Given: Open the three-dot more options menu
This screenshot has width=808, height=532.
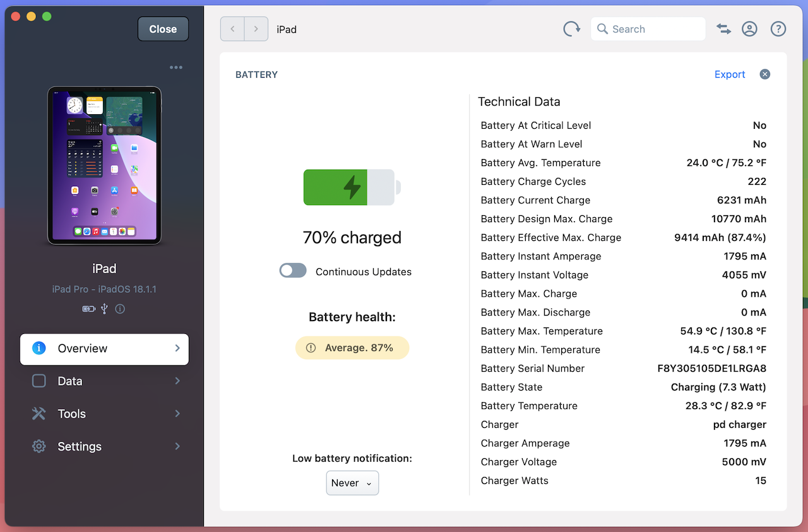Looking at the screenshot, I should (175, 68).
